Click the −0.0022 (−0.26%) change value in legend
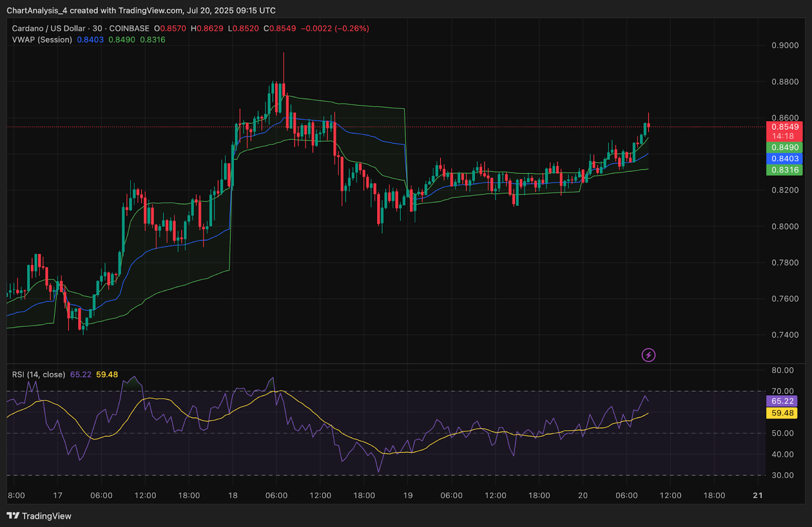Viewport: 812px width, 527px height. (334, 28)
